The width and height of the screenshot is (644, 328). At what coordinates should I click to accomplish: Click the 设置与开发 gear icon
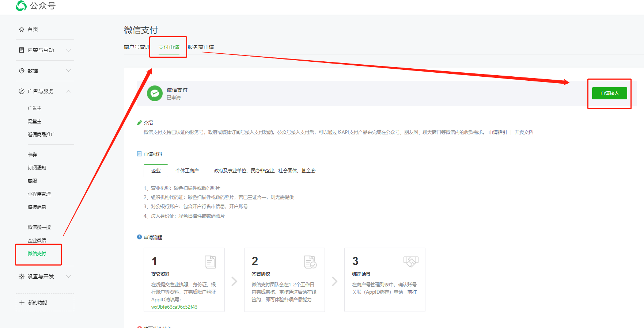[x=22, y=276]
